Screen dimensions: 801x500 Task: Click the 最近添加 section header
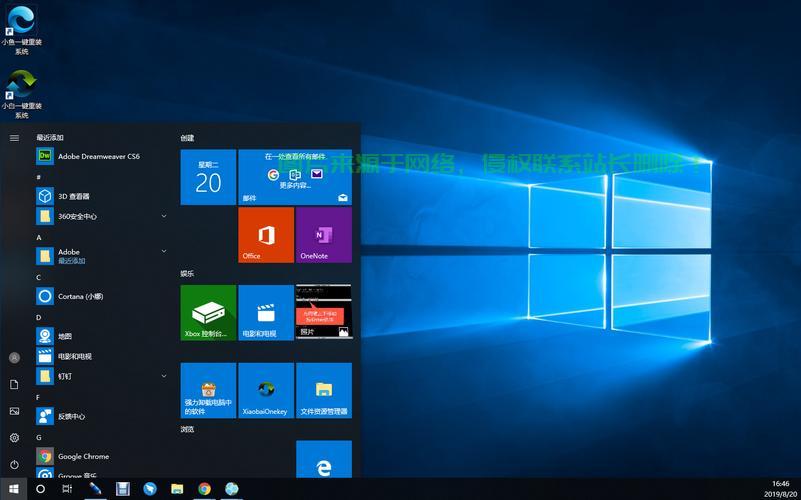pos(50,138)
